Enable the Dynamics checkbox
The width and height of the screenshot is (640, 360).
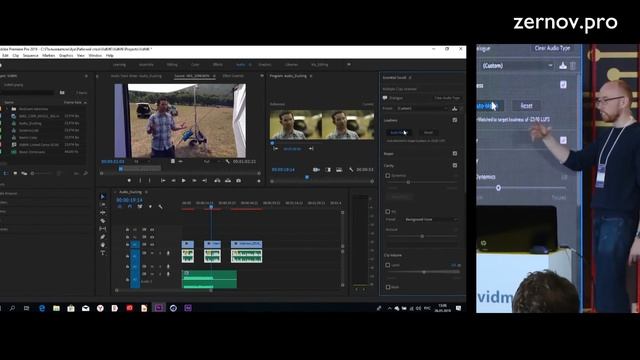(388, 176)
